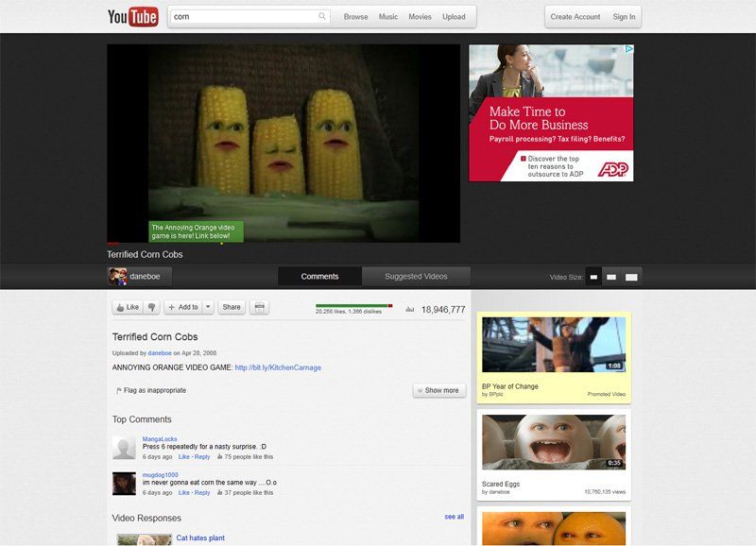Reply to the MangaLocks comment
756x546 pixels.
pyautogui.click(x=202, y=457)
